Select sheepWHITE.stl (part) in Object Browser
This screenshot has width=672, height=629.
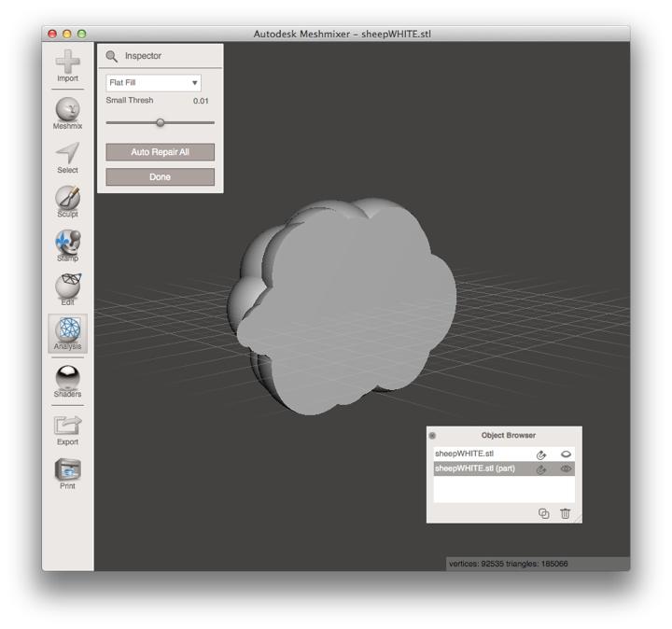tap(476, 469)
